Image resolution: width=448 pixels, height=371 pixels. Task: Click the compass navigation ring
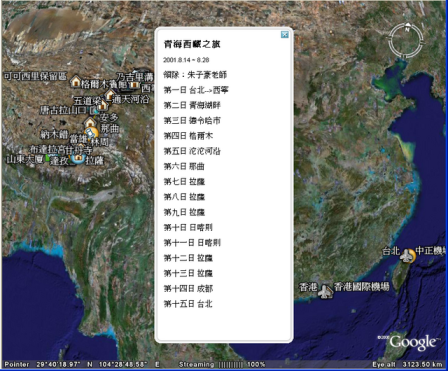[406, 41]
